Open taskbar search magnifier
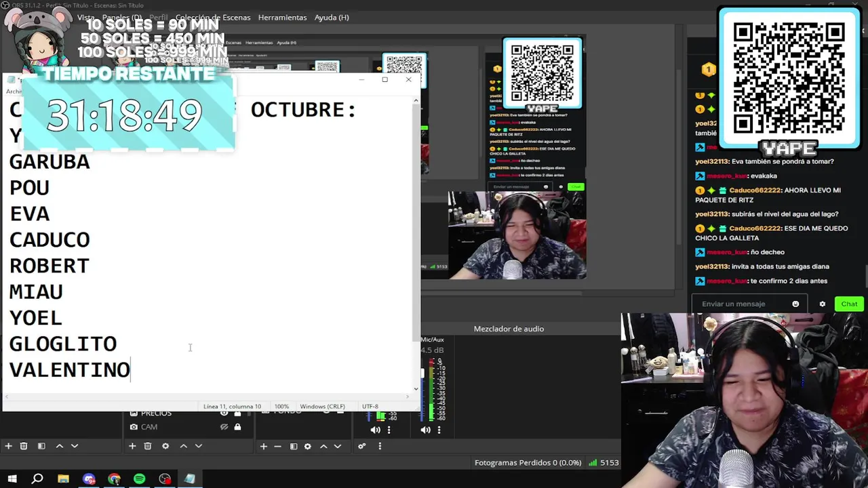The width and height of the screenshot is (868, 488). 37,479
